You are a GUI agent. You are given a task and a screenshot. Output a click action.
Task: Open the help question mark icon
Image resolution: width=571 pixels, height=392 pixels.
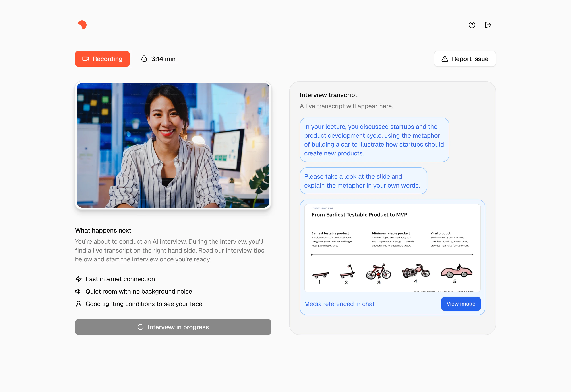pos(472,25)
